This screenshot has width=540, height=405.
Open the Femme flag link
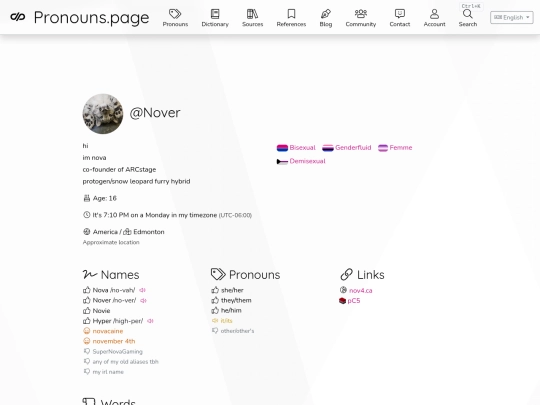point(401,148)
